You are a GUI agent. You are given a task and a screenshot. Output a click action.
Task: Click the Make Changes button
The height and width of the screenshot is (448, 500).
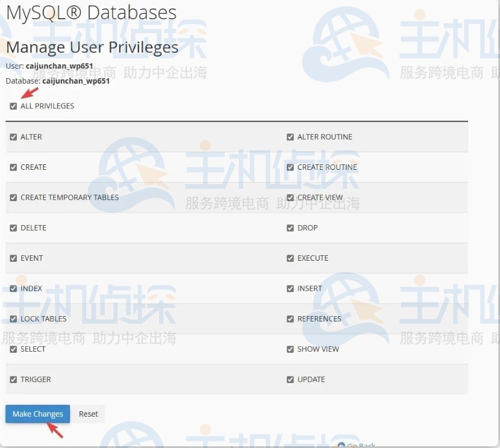37,414
